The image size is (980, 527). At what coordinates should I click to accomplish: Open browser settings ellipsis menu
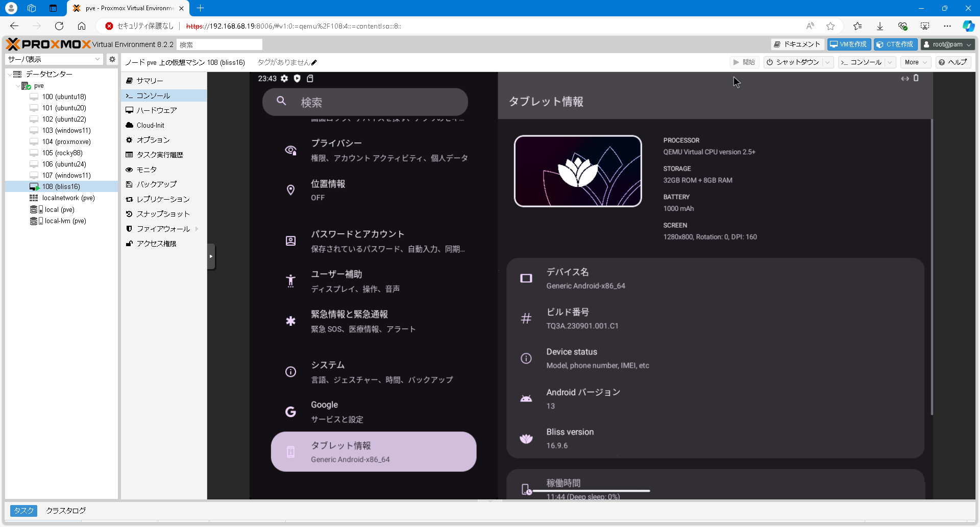[x=947, y=26]
